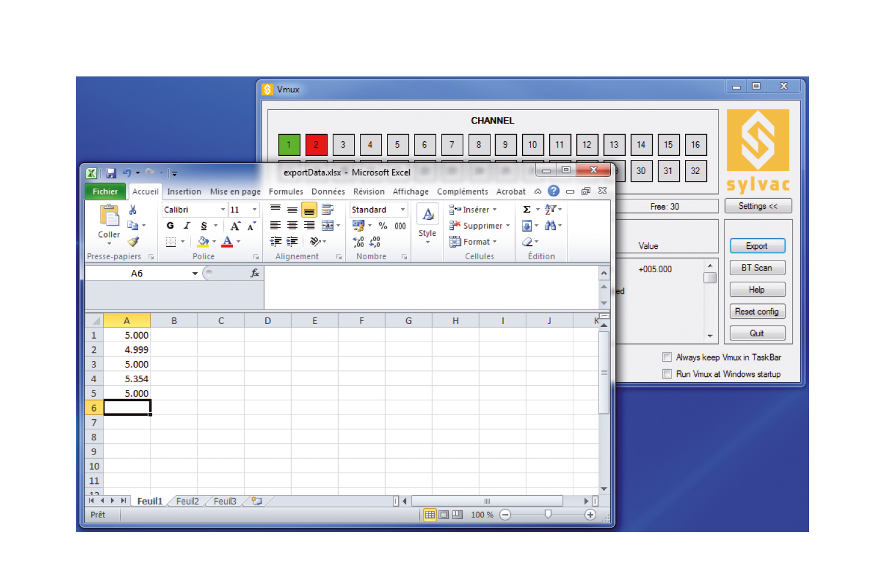Toggle green channel 1 in Vmux
Viewport: 882px width, 588px height.
click(x=289, y=145)
